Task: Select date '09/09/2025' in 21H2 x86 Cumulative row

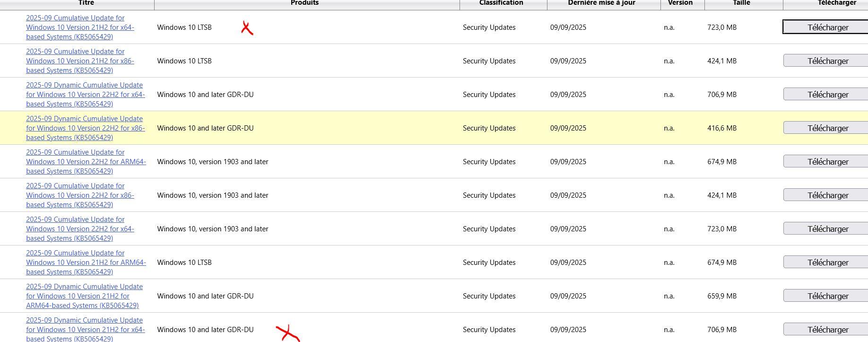Action: coord(568,61)
